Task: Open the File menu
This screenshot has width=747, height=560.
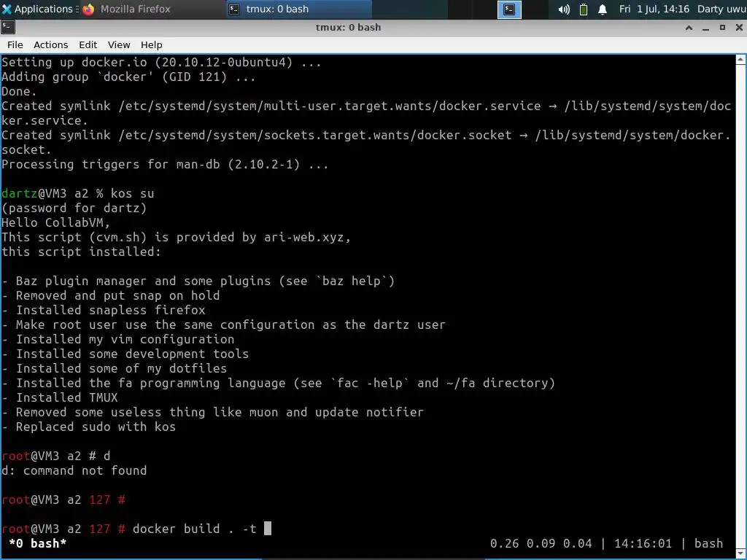Action: tap(15, 44)
